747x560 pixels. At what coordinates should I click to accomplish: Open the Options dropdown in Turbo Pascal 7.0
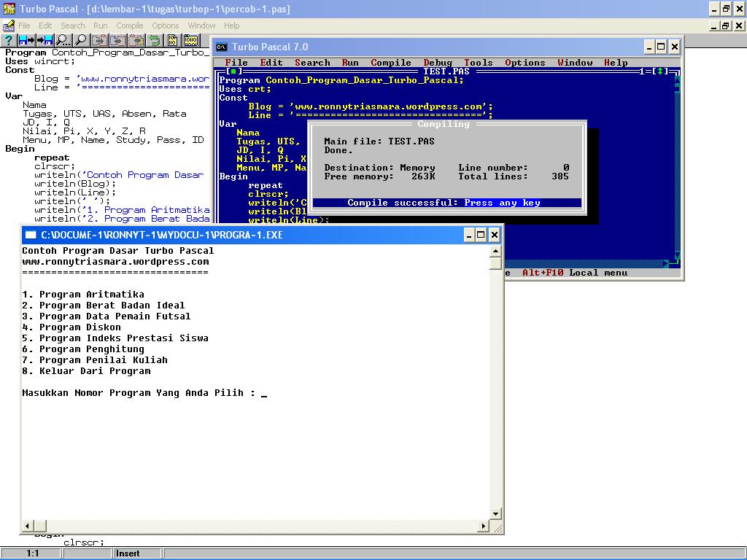coord(525,63)
